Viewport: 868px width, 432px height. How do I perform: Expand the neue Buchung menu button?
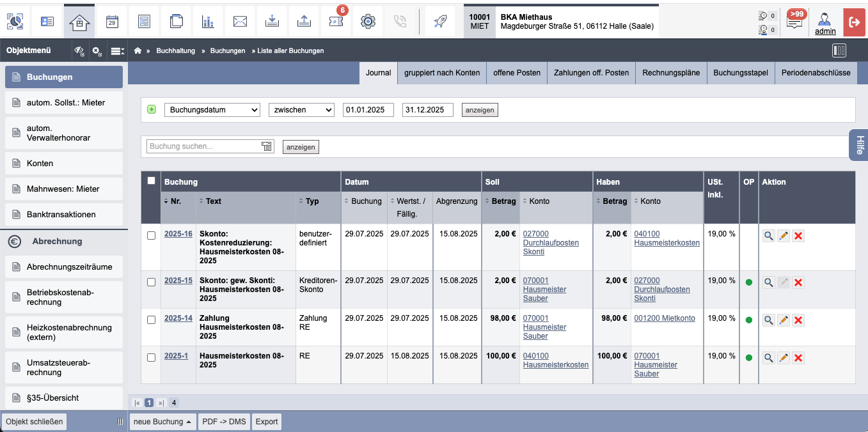pos(163,422)
